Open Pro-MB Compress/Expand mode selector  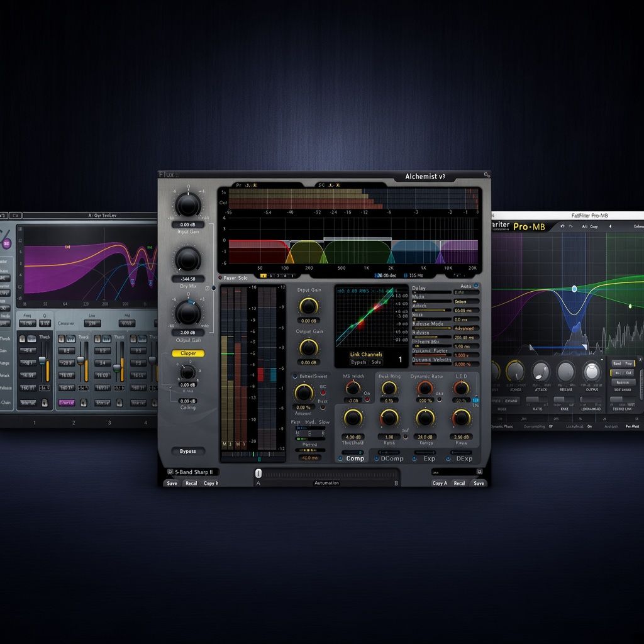(506, 401)
